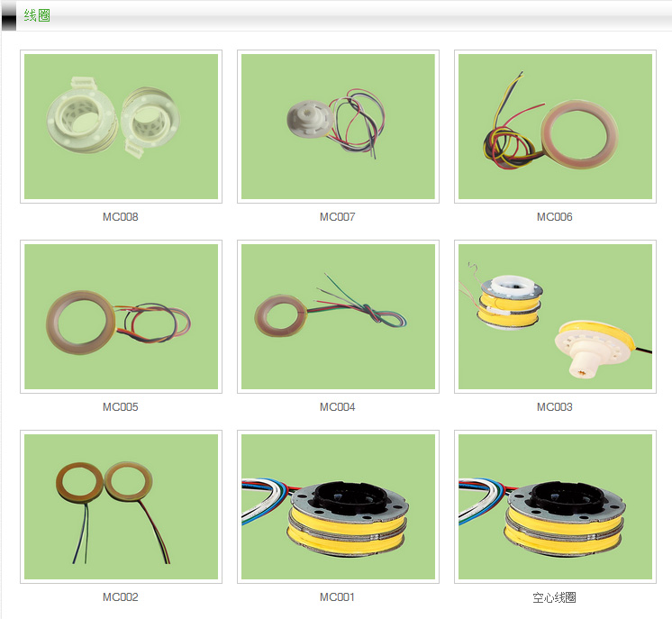Open the MC007 coil product photo
The image size is (672, 619).
click(x=338, y=126)
